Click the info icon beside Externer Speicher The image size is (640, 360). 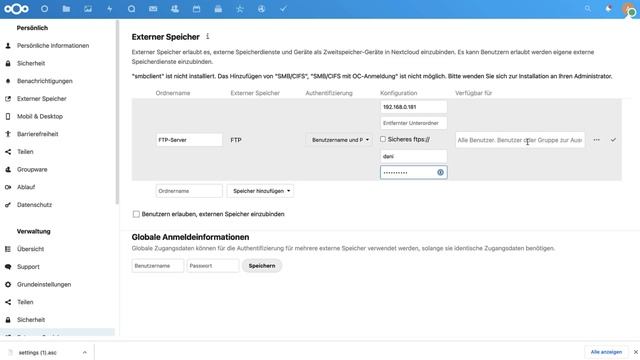click(x=208, y=36)
